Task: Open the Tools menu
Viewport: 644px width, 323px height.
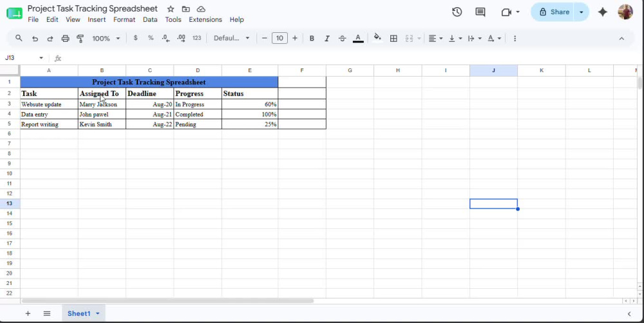Action: tap(173, 19)
